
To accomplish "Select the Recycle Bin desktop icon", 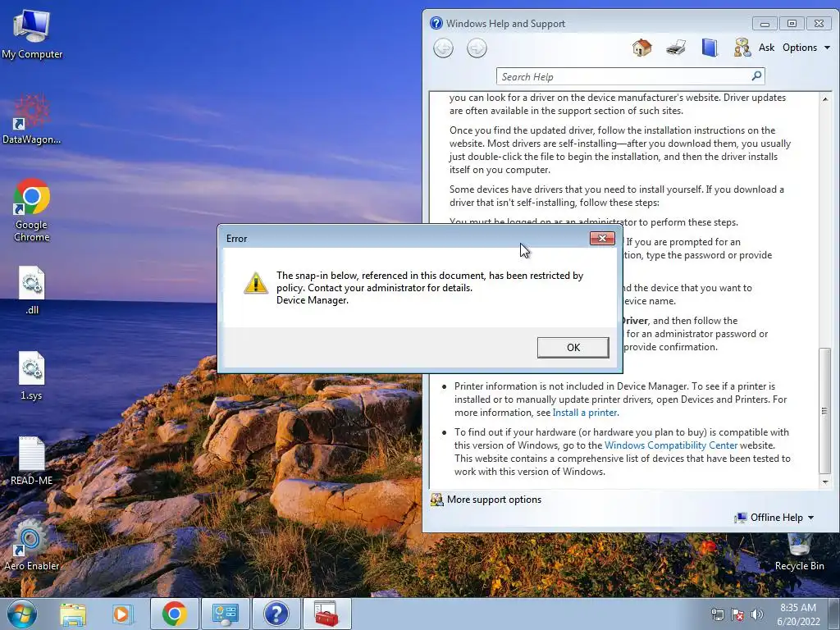I will (x=799, y=552).
